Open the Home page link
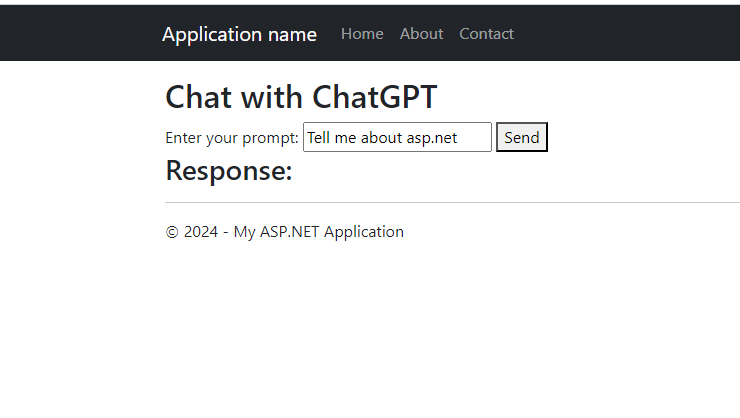Image resolution: width=740 pixels, height=418 pixels. (x=362, y=34)
